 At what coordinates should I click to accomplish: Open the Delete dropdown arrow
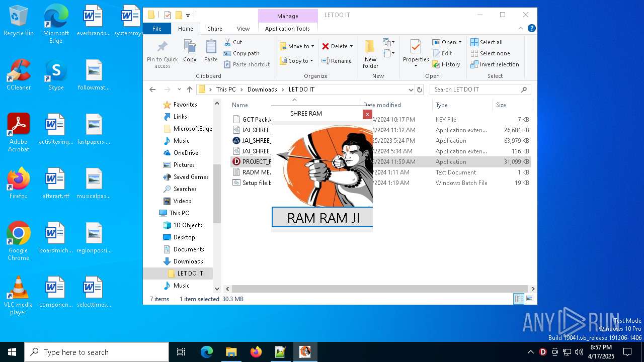click(x=351, y=46)
